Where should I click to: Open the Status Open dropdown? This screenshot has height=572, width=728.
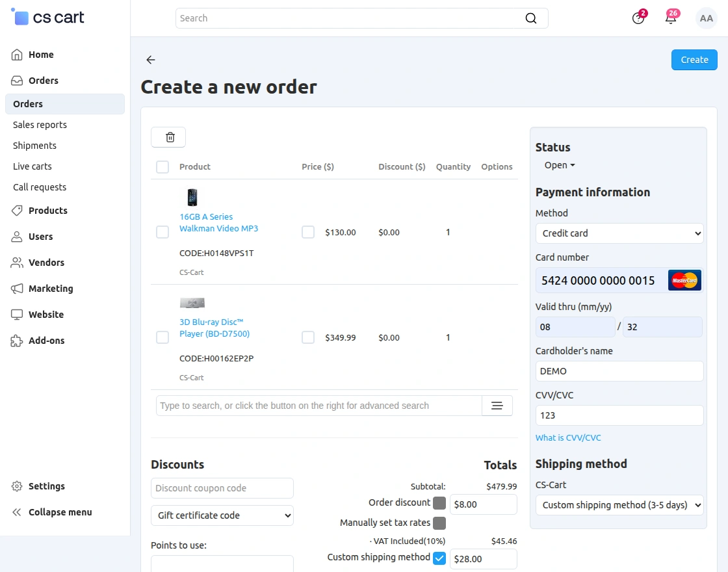pyautogui.click(x=560, y=165)
